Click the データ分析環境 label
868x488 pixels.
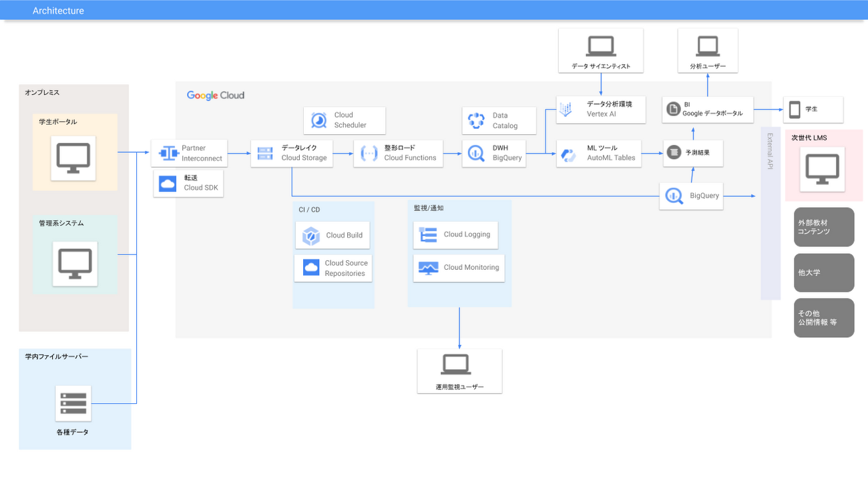pos(609,103)
